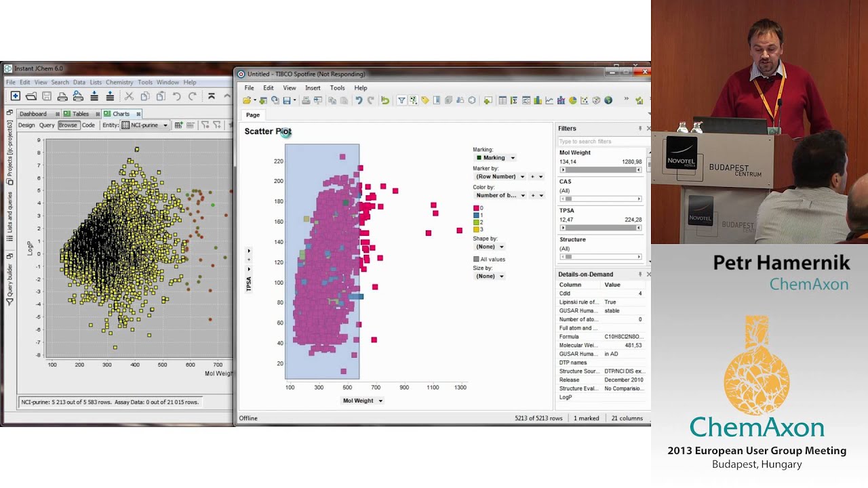This screenshot has width=868, height=488.
Task: Open Lists menu in Instant JChem
Action: (x=96, y=82)
